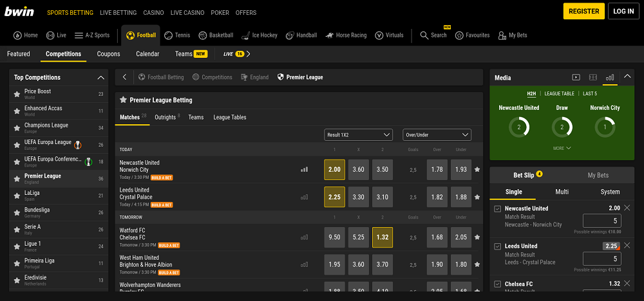Select draw odds 3.30 for Leeds match
Viewport: 644px width, 301px height.
[x=358, y=197]
